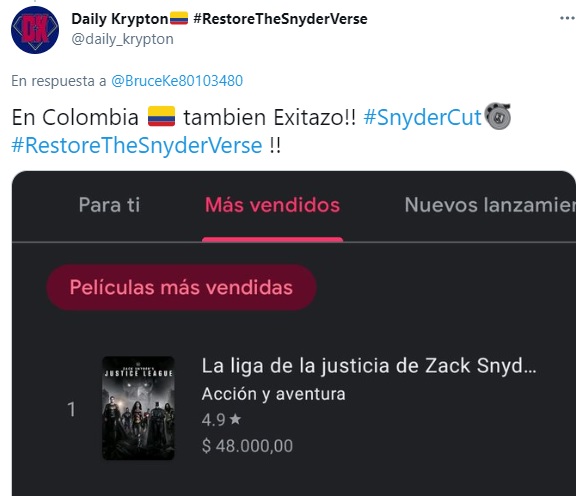Open La liga de la justicia title
This screenshot has width=576, height=496.
369,366
